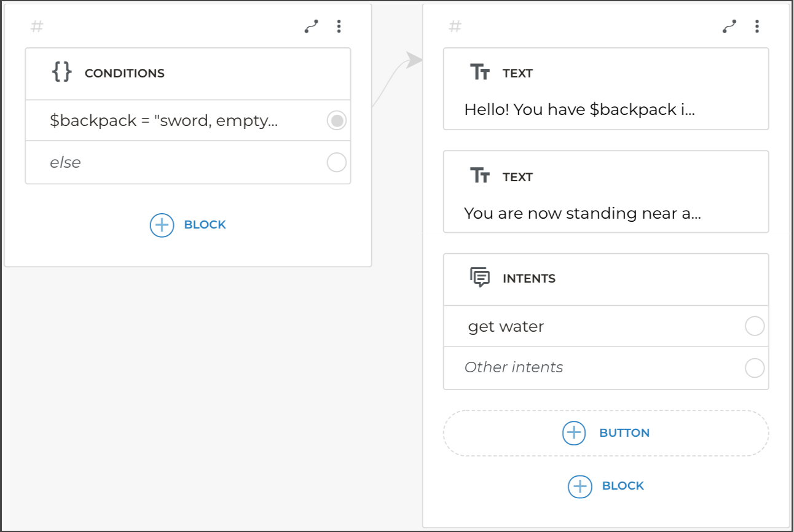Click the plus icon beside Button

574,432
